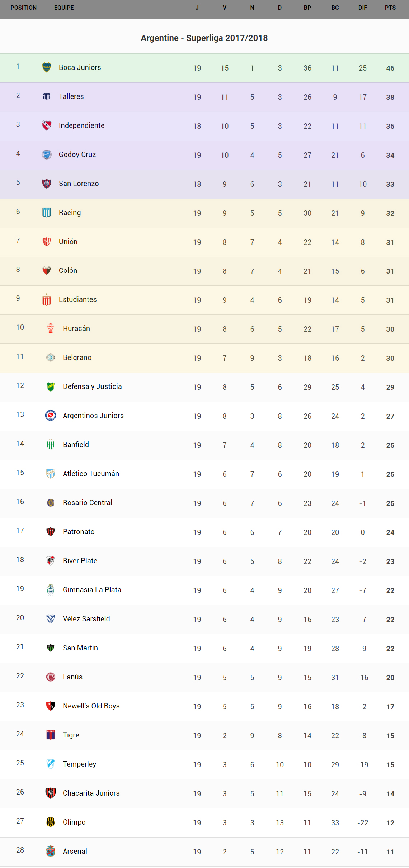Open the San Lorenzo team link
The image size is (409, 868).
tap(79, 184)
